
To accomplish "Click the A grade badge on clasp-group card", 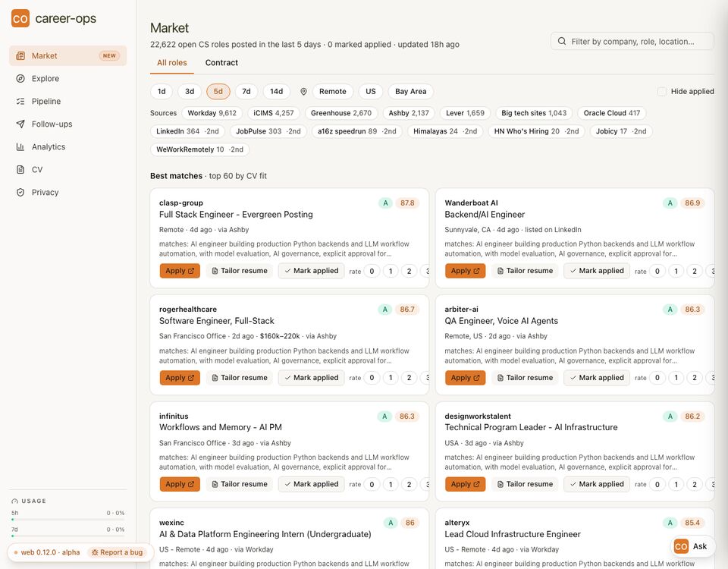I will [x=385, y=203].
